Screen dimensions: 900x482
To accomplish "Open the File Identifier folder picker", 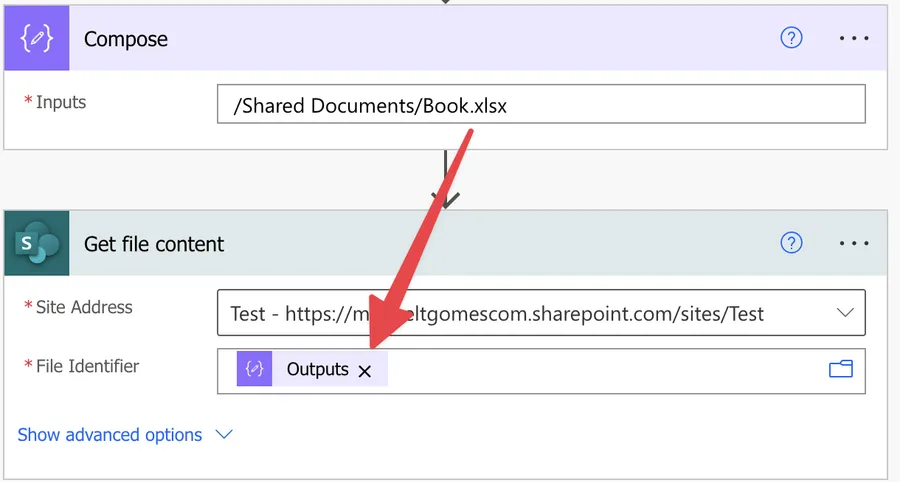I will (841, 370).
